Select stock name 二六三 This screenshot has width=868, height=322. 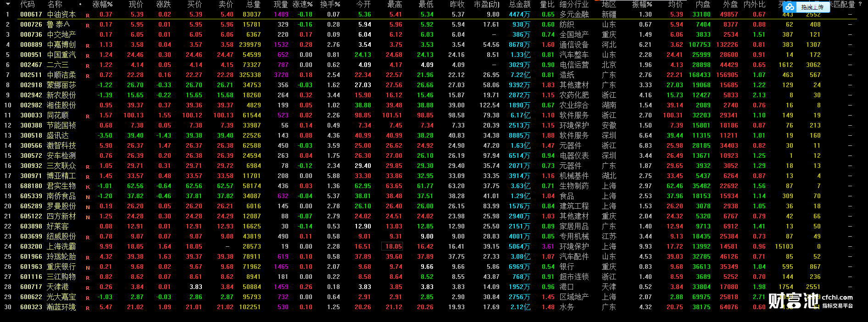(58, 65)
